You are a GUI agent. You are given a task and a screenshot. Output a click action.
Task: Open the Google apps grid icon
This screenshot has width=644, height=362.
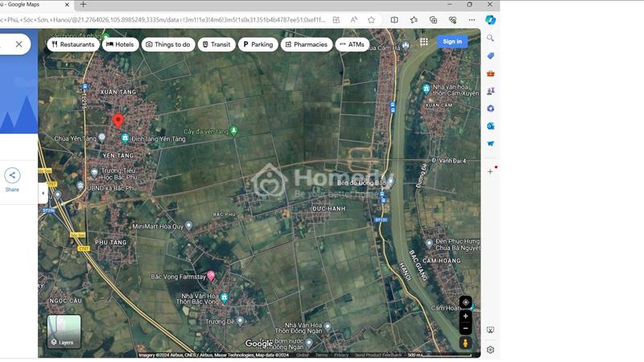424,42
